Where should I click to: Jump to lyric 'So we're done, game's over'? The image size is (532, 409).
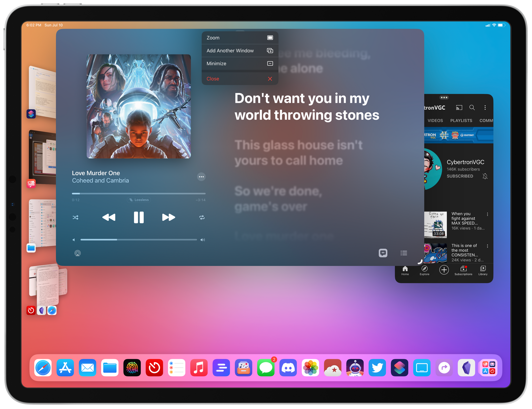coord(278,199)
